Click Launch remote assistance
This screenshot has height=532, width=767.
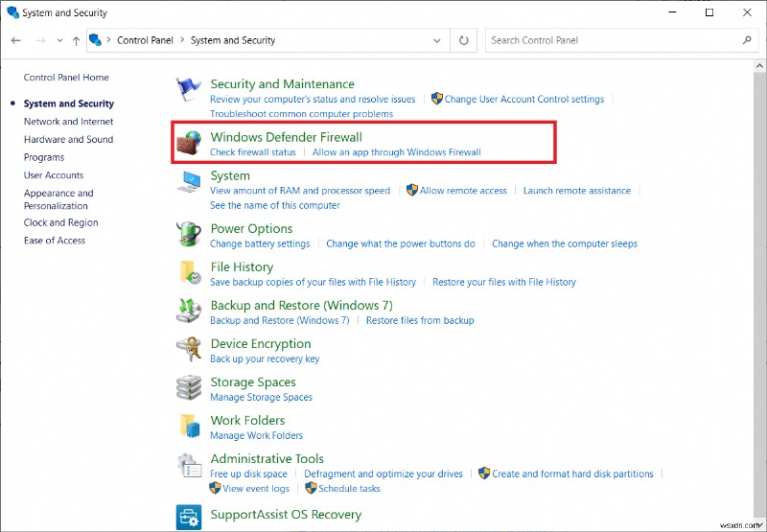[x=577, y=191]
